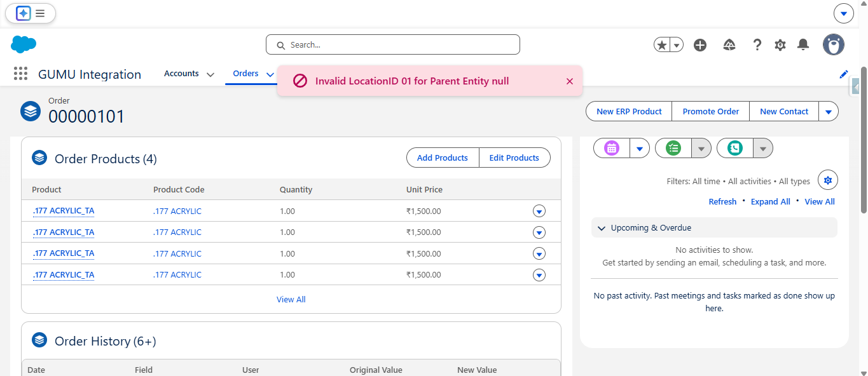Open the Accounts tab dropdown chevron
Image resolution: width=868 pixels, height=376 pixels.
210,74
